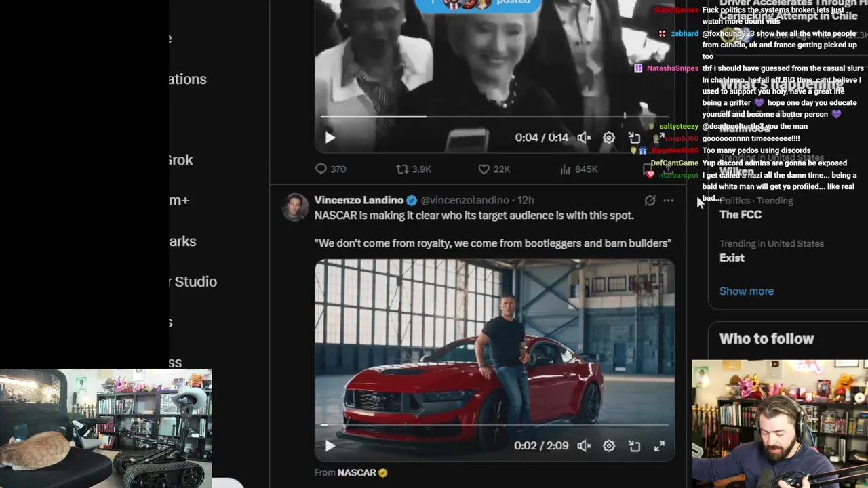
Task: Click the NASCAR source link below video
Action: pos(357,472)
